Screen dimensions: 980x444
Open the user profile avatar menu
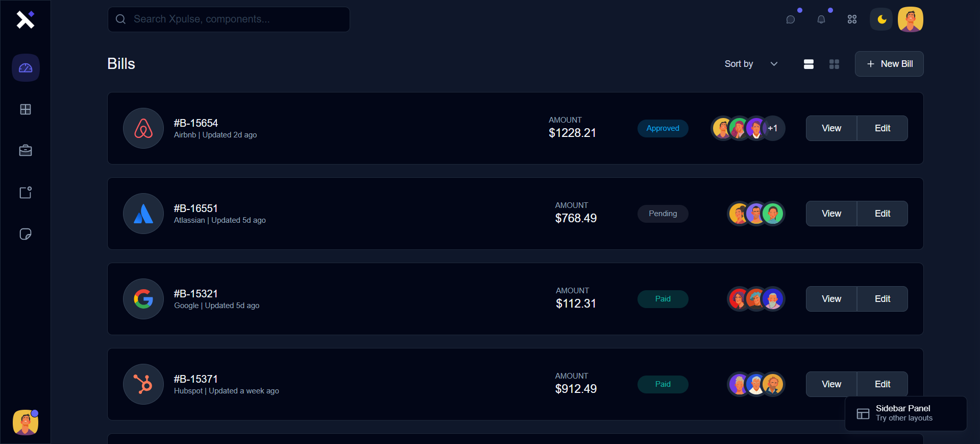click(911, 19)
